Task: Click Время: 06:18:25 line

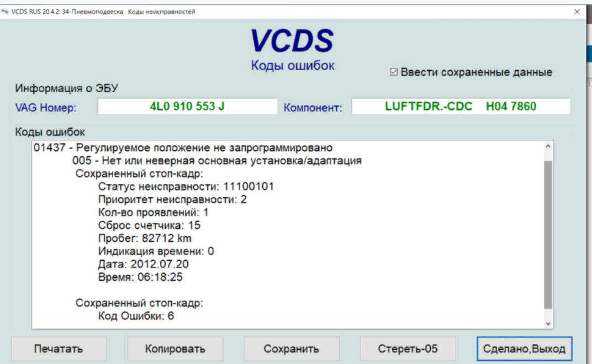Action: click(140, 277)
